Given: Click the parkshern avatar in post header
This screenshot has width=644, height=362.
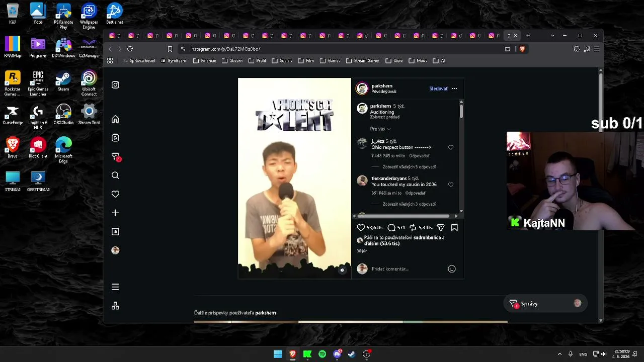Looking at the screenshot, I should (362, 88).
